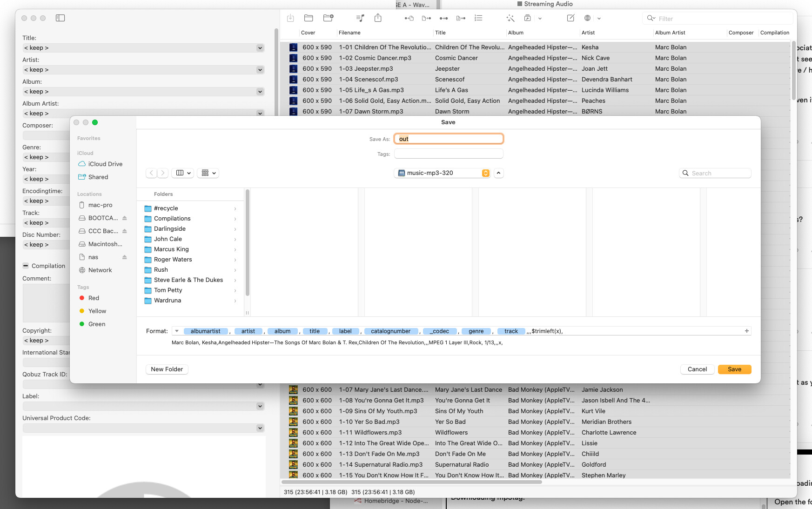The width and height of the screenshot is (812, 509).
Task: Expand the Title field dropdown
Action: click(x=260, y=48)
